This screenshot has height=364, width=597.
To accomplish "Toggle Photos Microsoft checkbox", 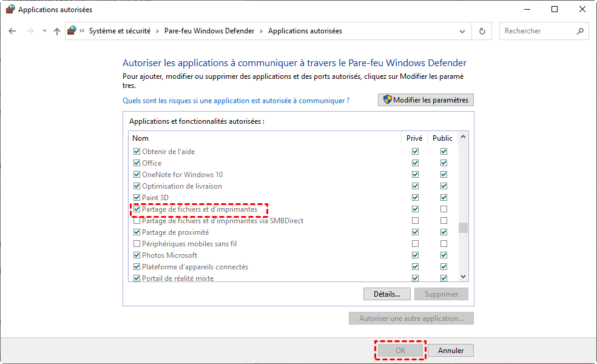I will (x=137, y=255).
